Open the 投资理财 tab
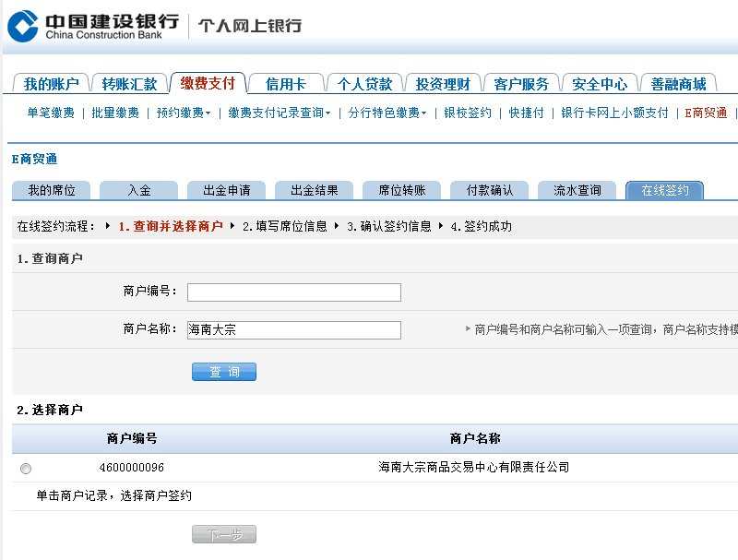This screenshot has width=738, height=560. click(443, 84)
